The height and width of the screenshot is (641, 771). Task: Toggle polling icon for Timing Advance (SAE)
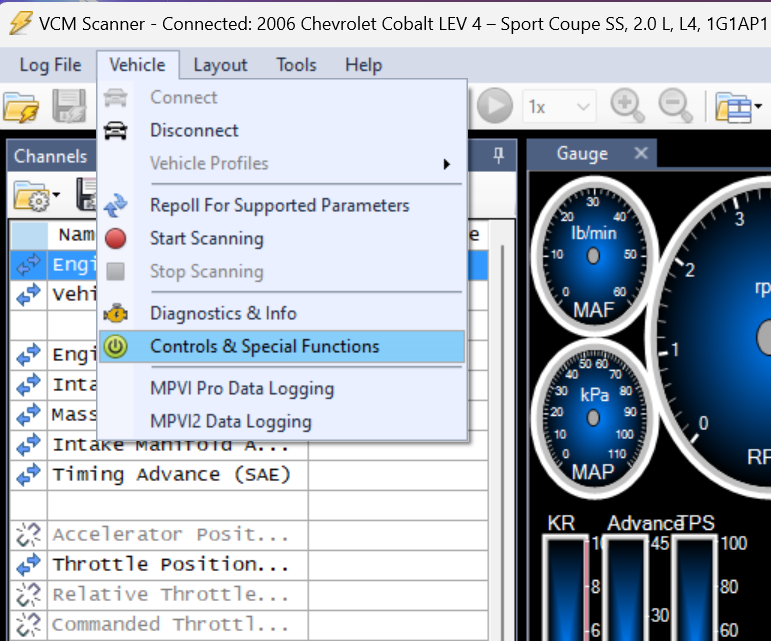29,474
